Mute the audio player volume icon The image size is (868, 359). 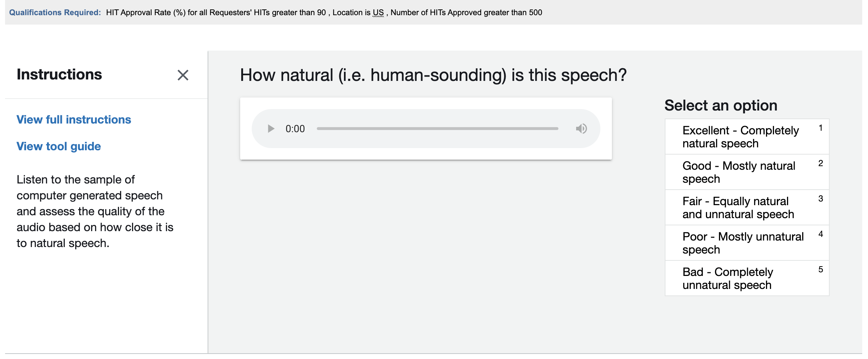pyautogui.click(x=581, y=129)
